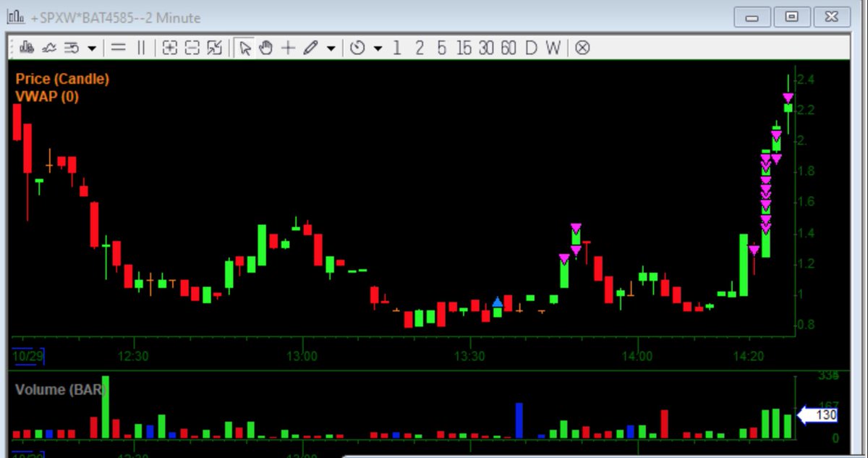The image size is (868, 458).
Task: Click the 13:30 time axis label
Action: (469, 356)
